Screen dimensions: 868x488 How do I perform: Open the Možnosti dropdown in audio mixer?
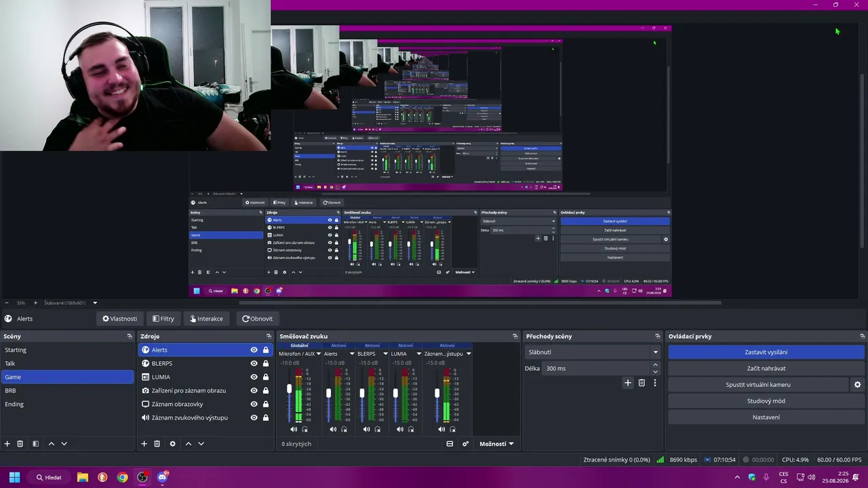pos(496,444)
